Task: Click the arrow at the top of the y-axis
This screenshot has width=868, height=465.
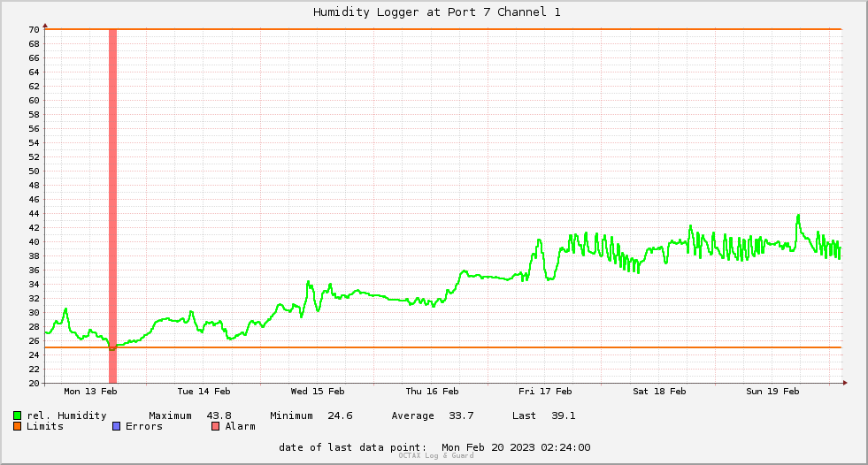Action: (45, 26)
